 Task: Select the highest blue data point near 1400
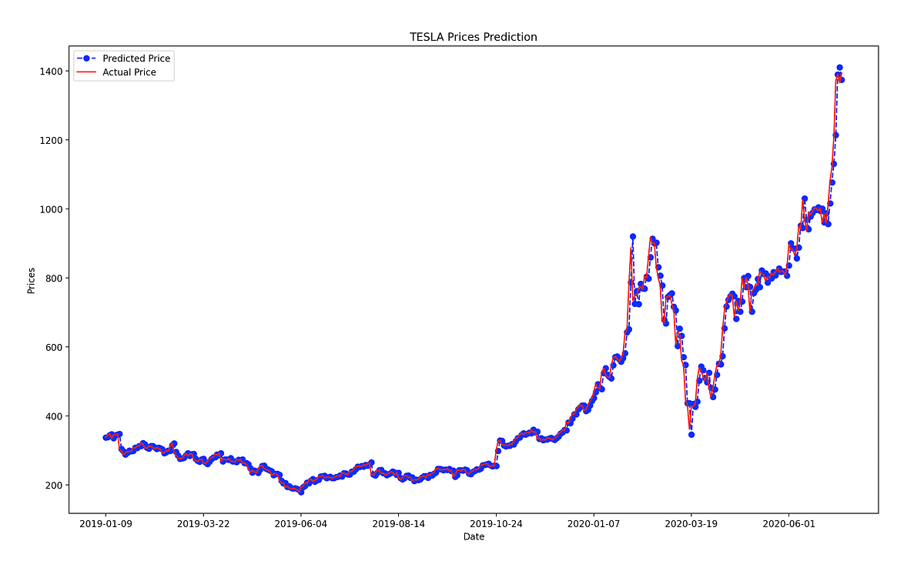839,67
